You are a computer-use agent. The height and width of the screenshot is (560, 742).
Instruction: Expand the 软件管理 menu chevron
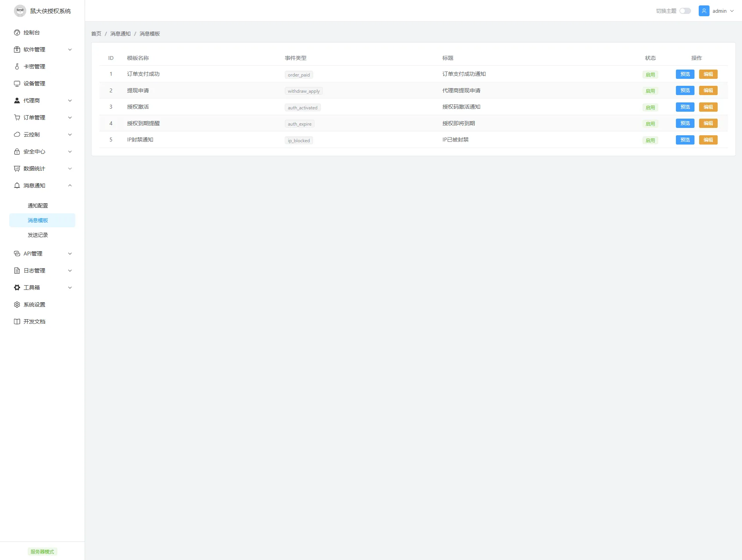70,49
